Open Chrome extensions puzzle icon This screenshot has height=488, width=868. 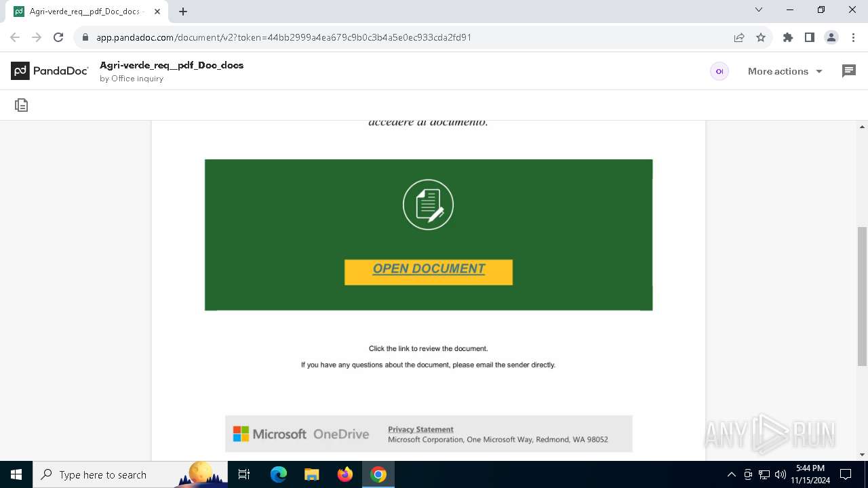tap(788, 37)
